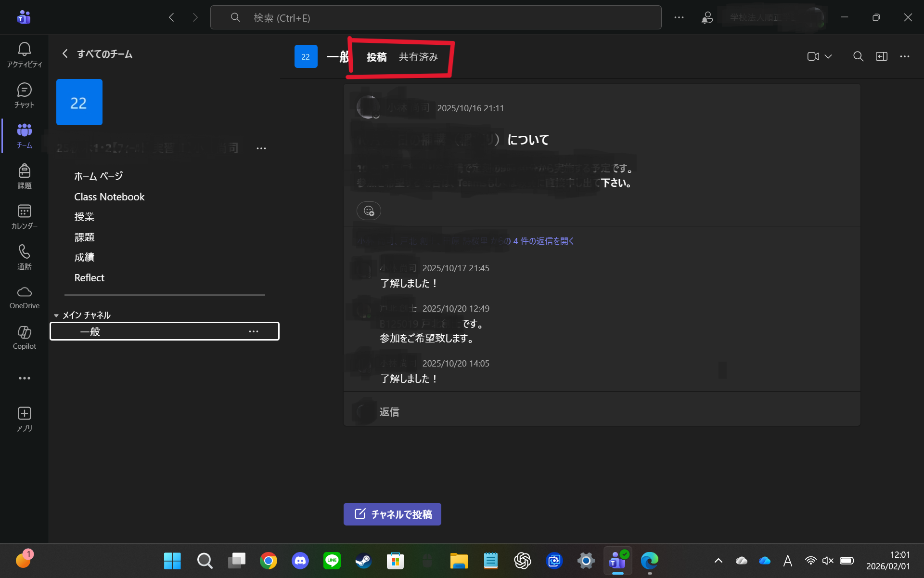The width and height of the screenshot is (924, 578).
Task: Open OneDrive from the sidebar
Action: [24, 298]
